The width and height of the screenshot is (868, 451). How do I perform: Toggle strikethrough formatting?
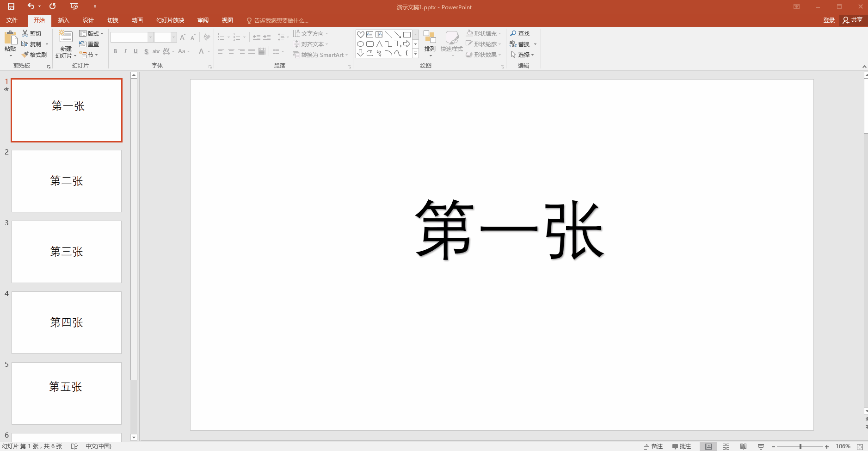[156, 51]
